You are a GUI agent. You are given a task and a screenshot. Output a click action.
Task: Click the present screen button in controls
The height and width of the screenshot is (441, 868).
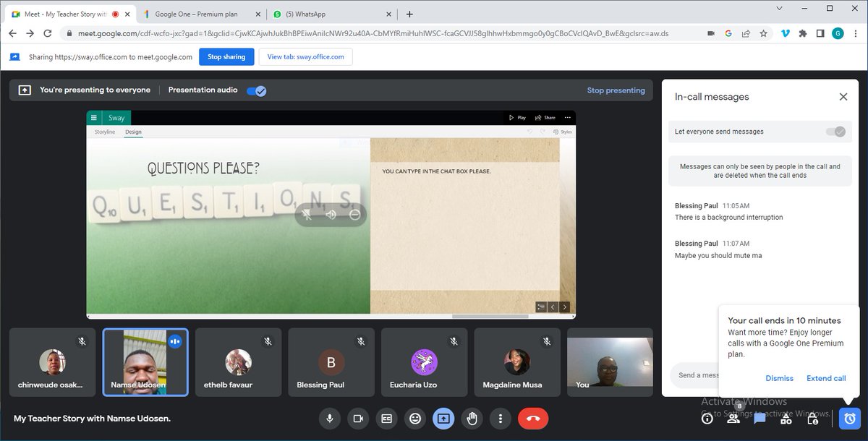coord(443,418)
